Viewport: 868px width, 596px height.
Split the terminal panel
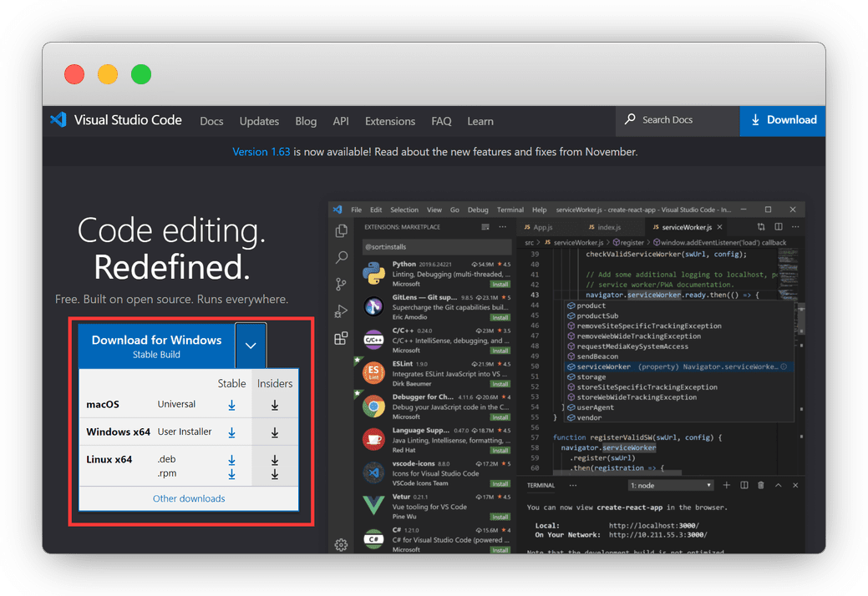click(744, 486)
